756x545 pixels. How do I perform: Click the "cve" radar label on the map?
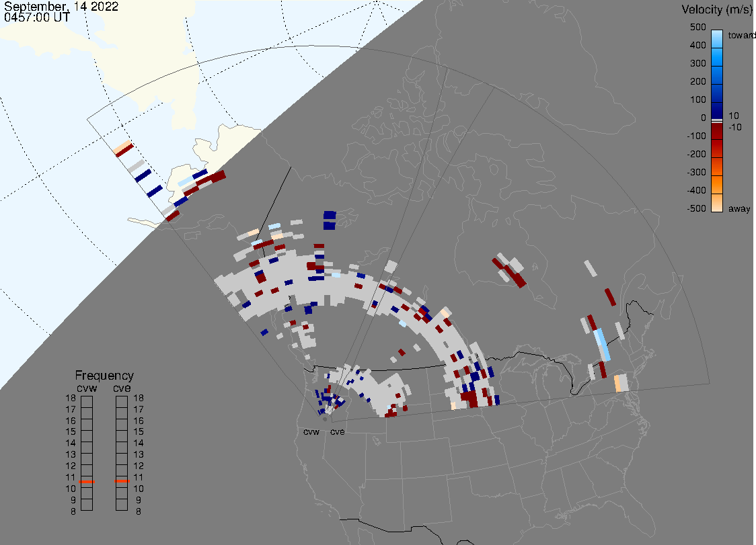click(338, 431)
